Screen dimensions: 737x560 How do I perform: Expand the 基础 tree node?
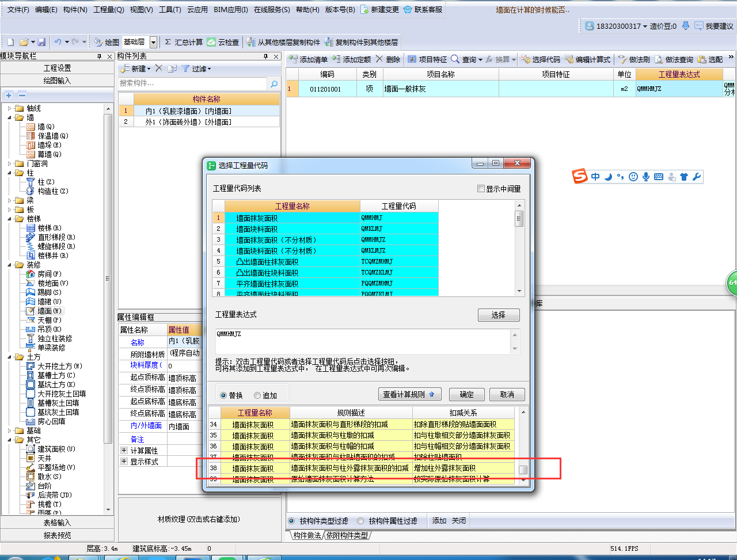pyautogui.click(x=10, y=431)
